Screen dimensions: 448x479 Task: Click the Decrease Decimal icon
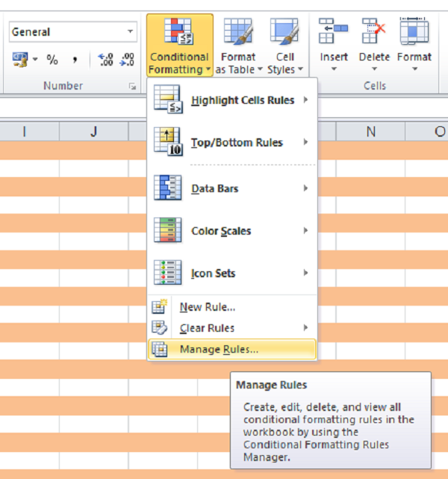tap(128, 60)
